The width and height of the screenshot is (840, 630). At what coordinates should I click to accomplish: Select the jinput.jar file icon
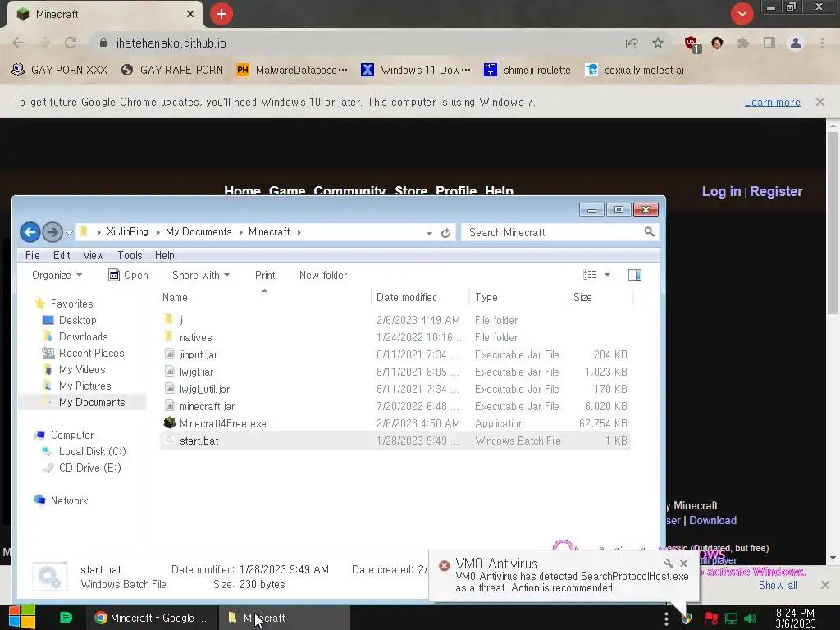click(x=169, y=354)
